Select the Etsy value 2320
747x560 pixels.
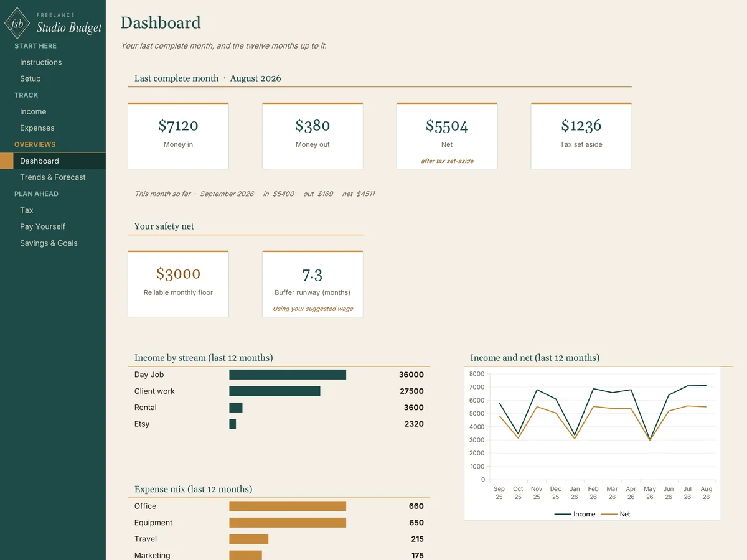414,424
